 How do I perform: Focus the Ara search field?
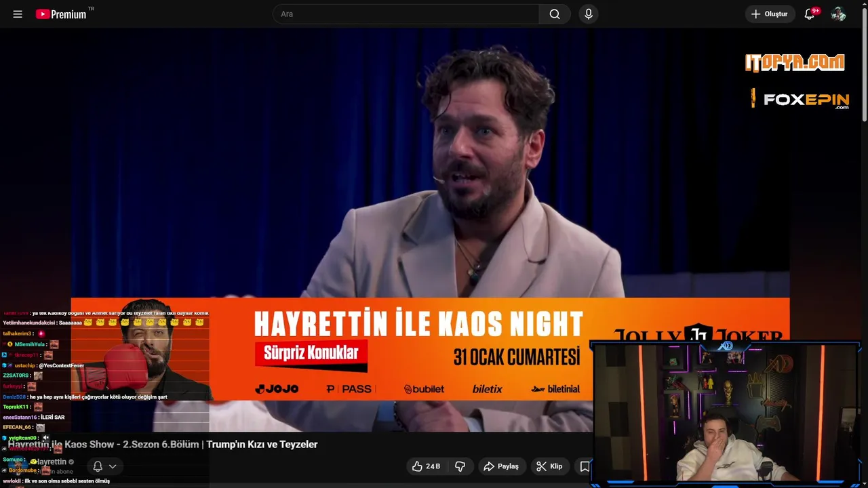click(x=406, y=14)
